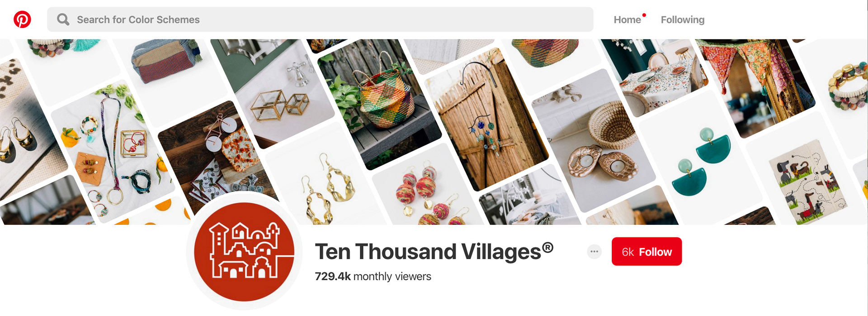Open the three-dots more options button
The image size is (868, 316).
[594, 251]
